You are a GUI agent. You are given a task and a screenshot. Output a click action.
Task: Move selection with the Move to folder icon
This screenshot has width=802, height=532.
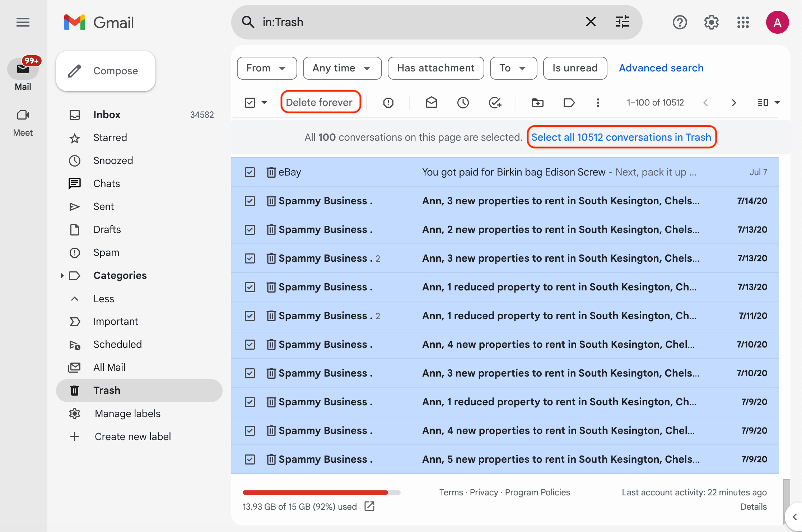click(537, 102)
